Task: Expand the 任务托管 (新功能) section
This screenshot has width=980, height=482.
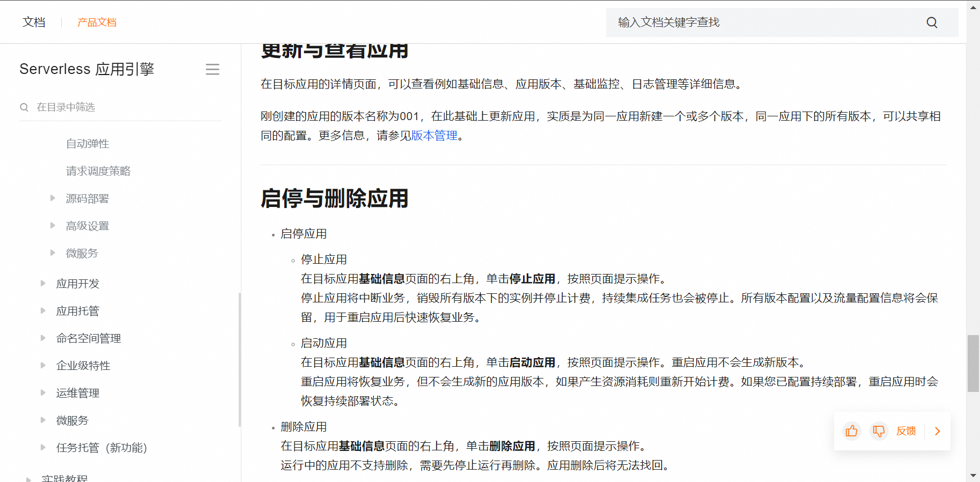Action: 43,448
